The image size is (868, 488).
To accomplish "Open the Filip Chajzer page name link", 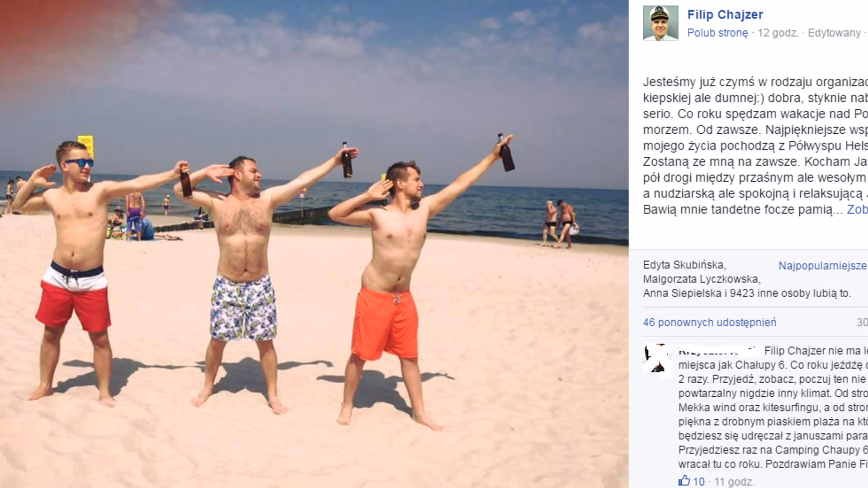I will click(x=725, y=14).
